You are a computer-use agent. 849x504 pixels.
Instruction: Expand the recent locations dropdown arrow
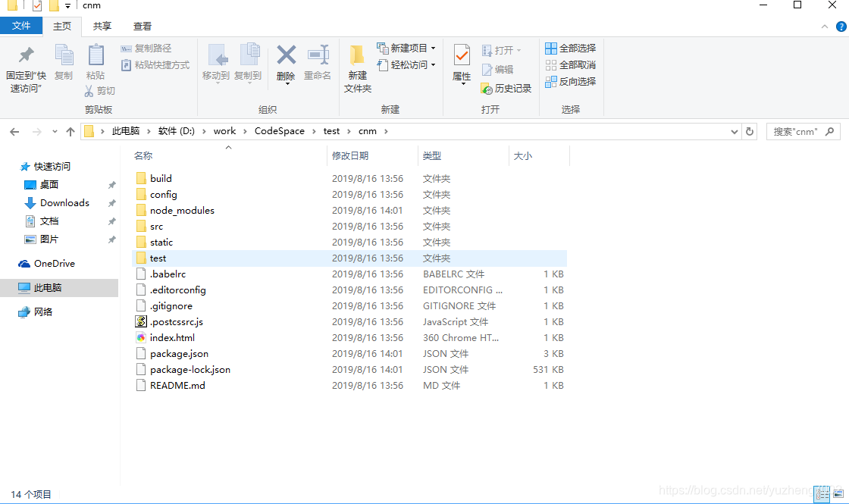[55, 132]
